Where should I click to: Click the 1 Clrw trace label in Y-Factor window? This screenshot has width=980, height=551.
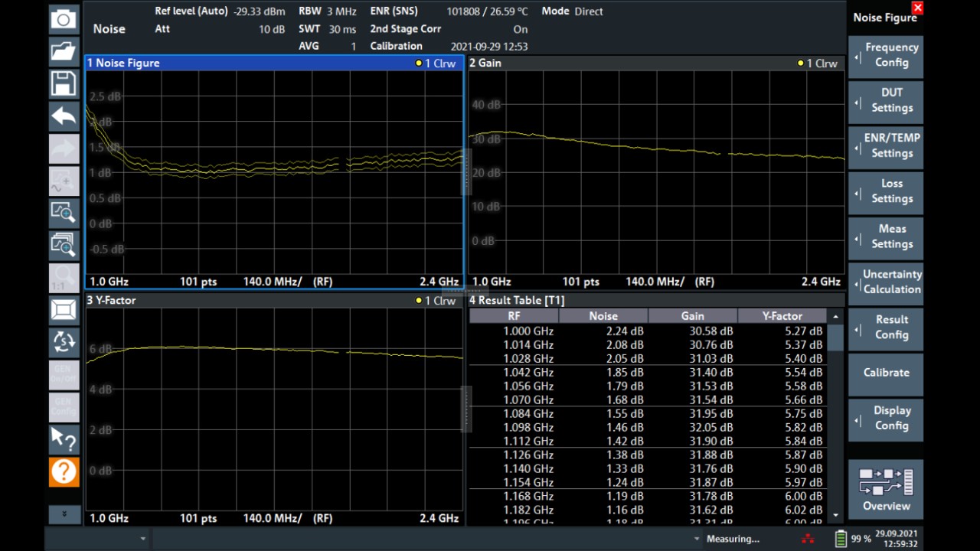click(436, 301)
